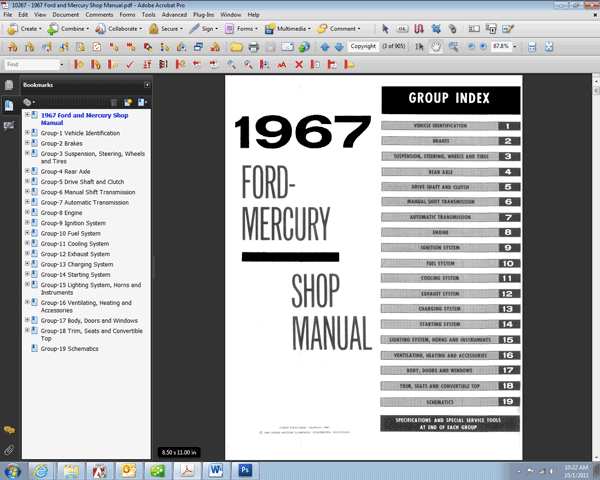Open the Find box options dropdown arrow
The width and height of the screenshot is (600, 480).
pos(62,64)
